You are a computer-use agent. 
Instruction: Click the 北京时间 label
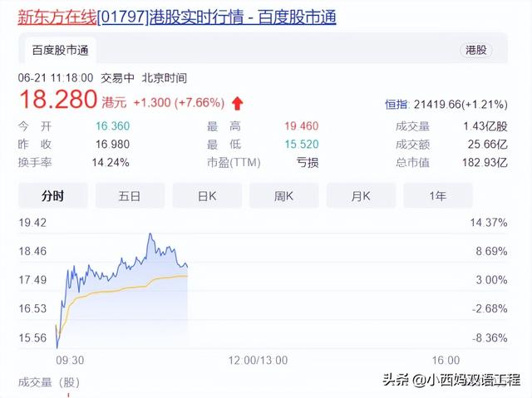point(165,78)
